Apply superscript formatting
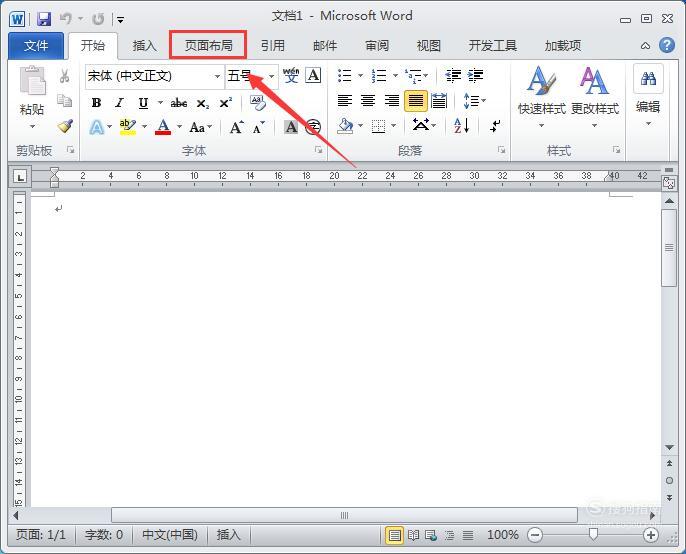 226,103
